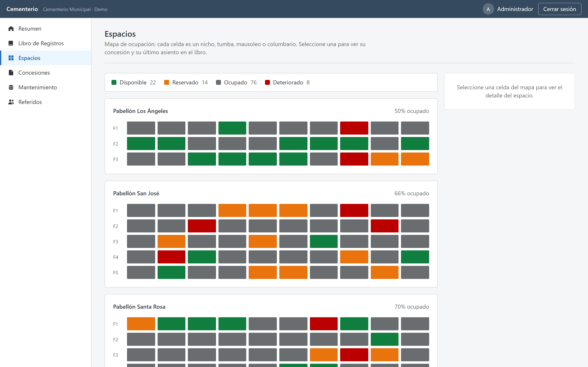Select red cell in San José F4

[171, 257]
